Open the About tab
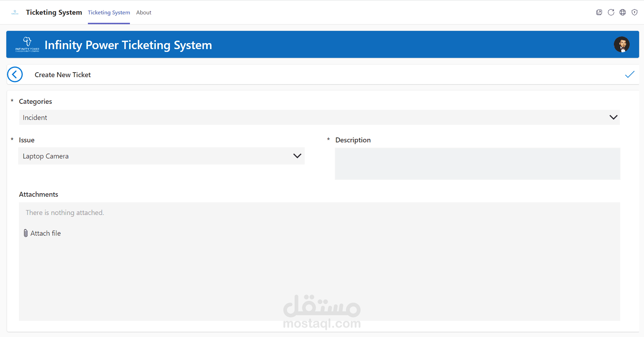This screenshot has width=644, height=337. [x=144, y=12]
